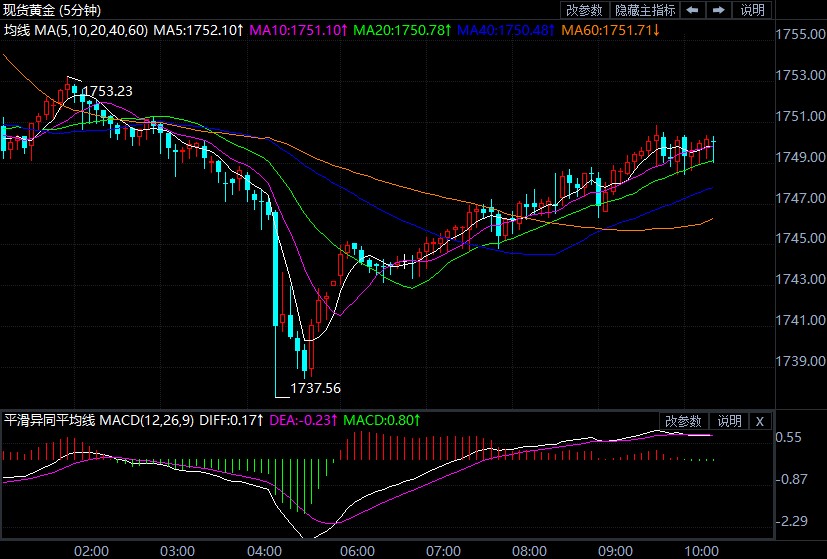Click the 均线 MA(5,10,20,40,60) indicator label
The image size is (827, 559).
pyautogui.click(x=76, y=30)
